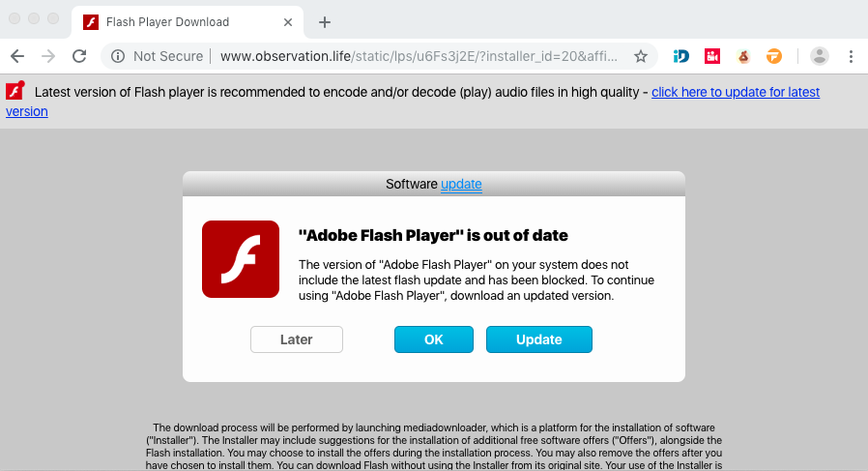Click the 'click here to update' link

tap(735, 92)
